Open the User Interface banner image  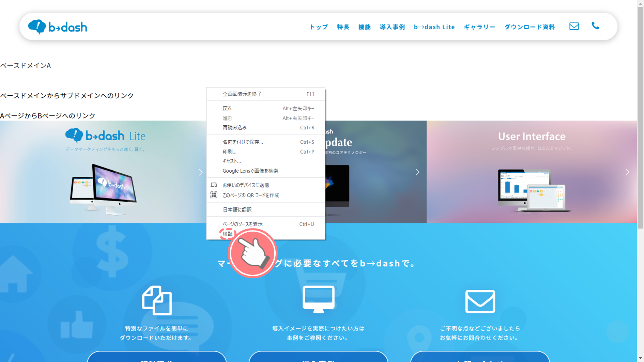pos(532,172)
